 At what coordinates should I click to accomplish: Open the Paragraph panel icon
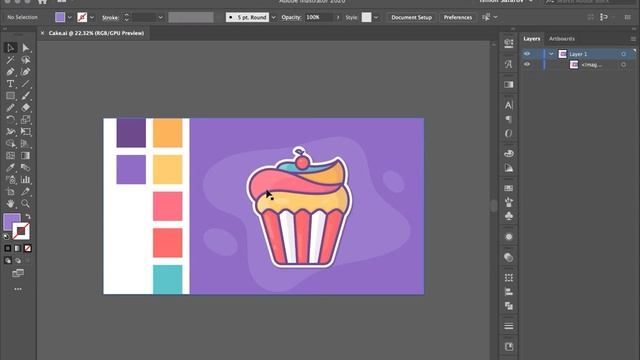(509, 119)
